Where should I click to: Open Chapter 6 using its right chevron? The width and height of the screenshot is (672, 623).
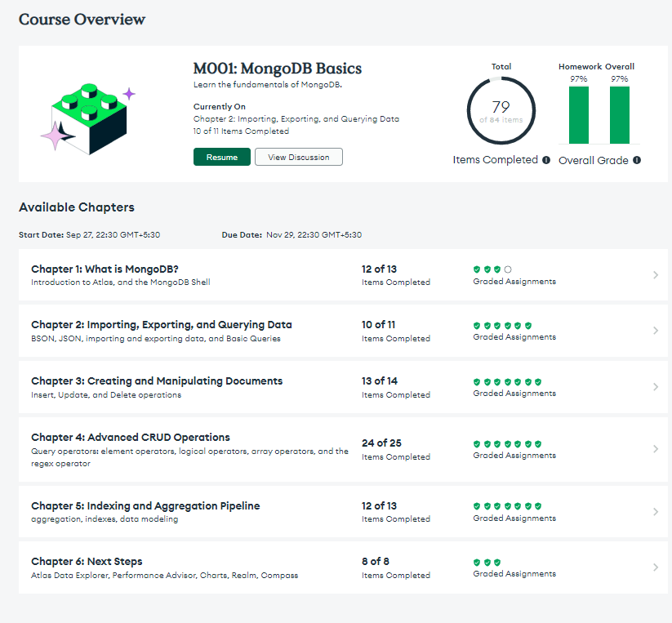click(656, 567)
